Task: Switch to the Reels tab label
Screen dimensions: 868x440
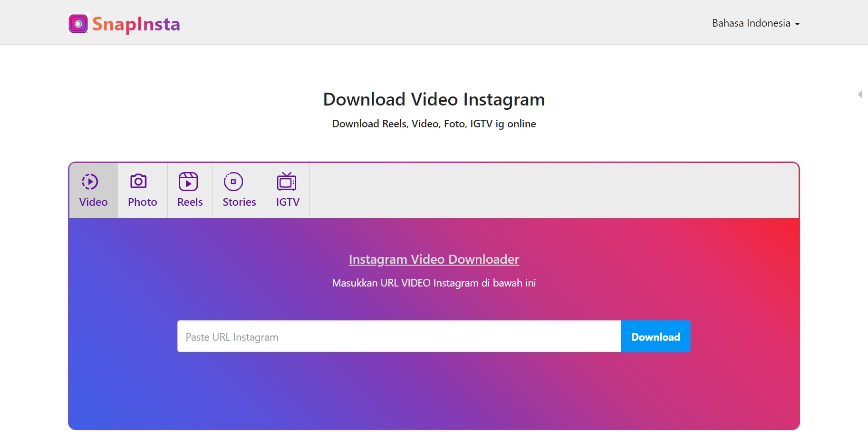Action: pos(190,202)
